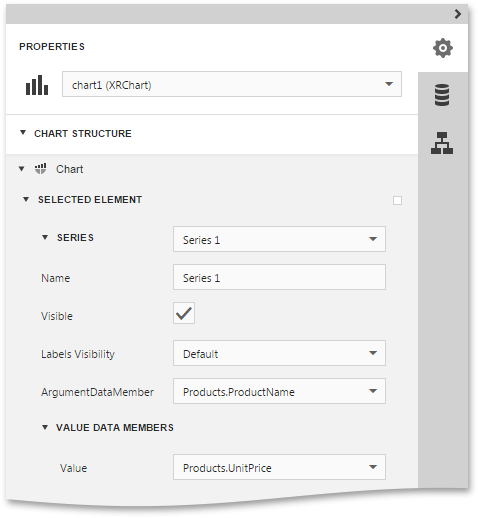Collapse the side panel with chevron arrow
This screenshot has height=518, width=478.
click(458, 14)
